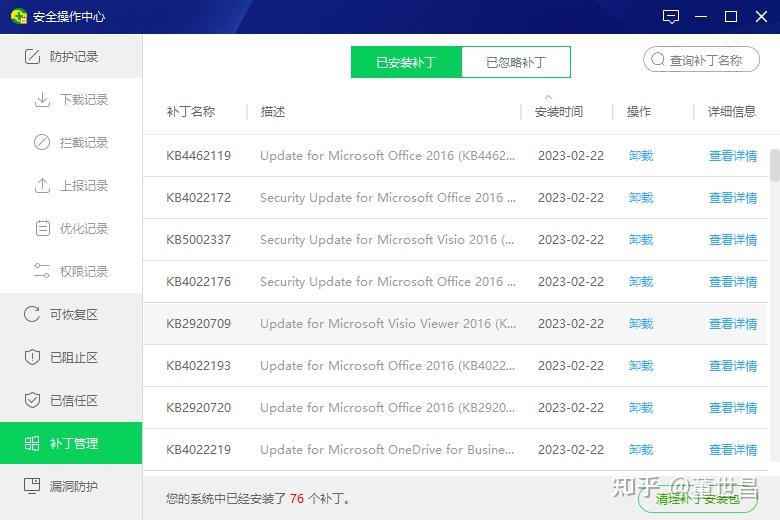Viewport: 780px width, 520px height.
Task: Click the vertical scrollbar thumb of patch list
Action: [x=775, y=165]
